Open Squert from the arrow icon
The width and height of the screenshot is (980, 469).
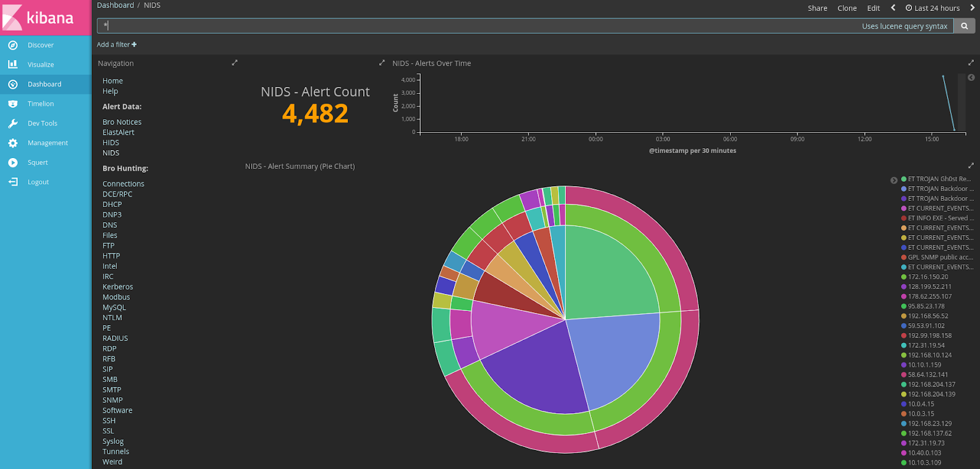[13, 162]
